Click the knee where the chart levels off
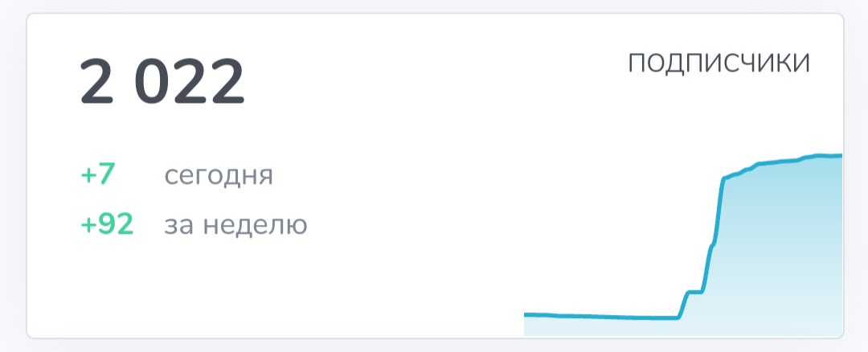Screen dimensions: 868x352 725,178
